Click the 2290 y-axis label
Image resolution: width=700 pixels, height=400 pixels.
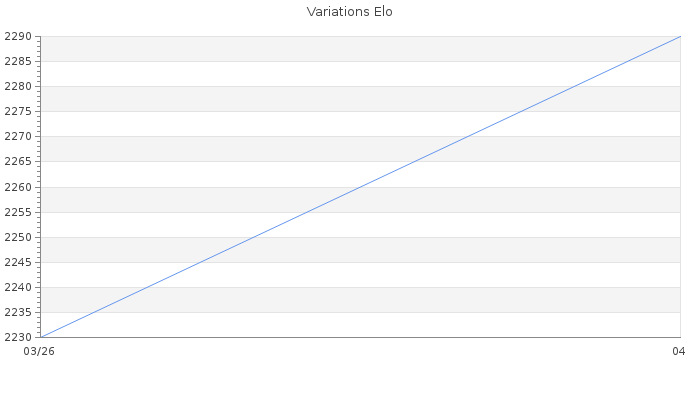tap(19, 37)
